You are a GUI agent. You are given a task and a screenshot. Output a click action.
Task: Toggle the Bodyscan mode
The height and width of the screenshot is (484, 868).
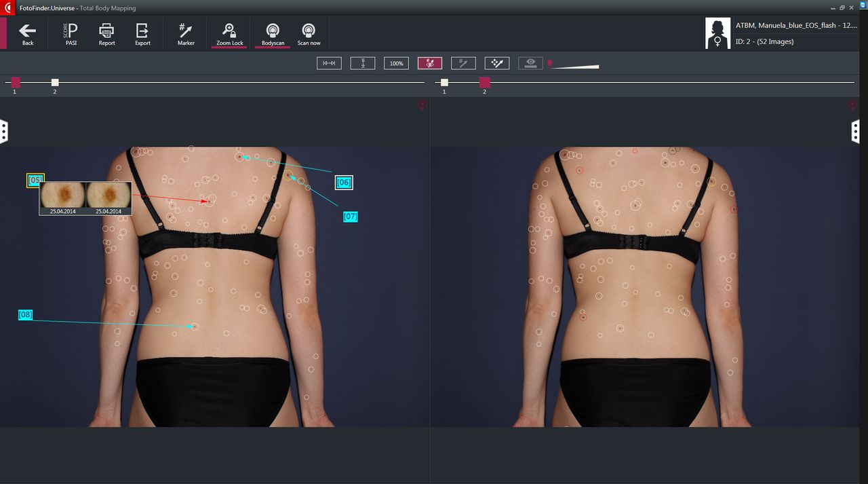pyautogui.click(x=273, y=34)
